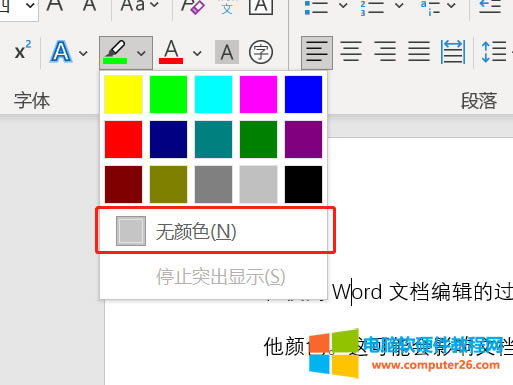Click the decrease font size A icon
The height and width of the screenshot is (385, 513).
(89, 5)
